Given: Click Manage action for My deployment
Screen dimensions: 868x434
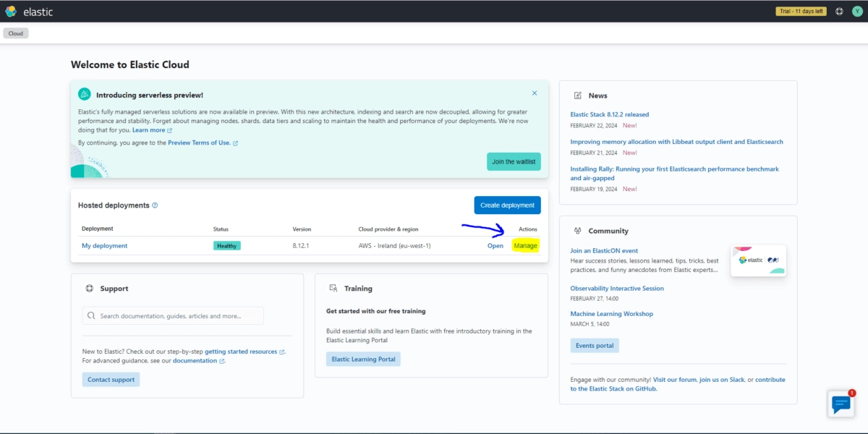Looking at the screenshot, I should click(x=526, y=246).
